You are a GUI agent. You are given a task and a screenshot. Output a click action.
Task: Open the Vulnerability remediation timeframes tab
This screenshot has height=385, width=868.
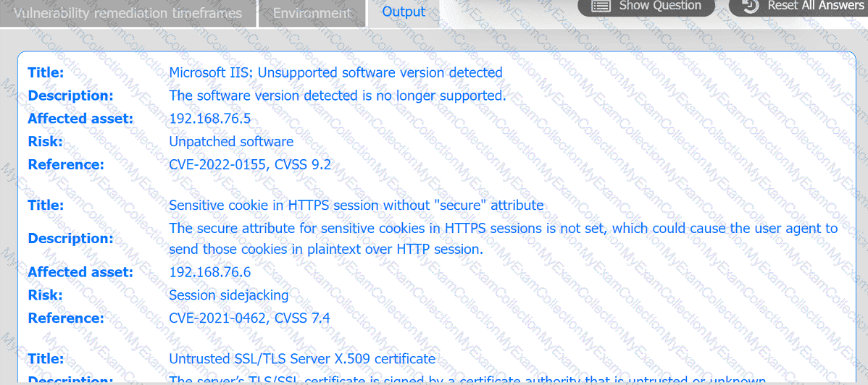(x=128, y=13)
